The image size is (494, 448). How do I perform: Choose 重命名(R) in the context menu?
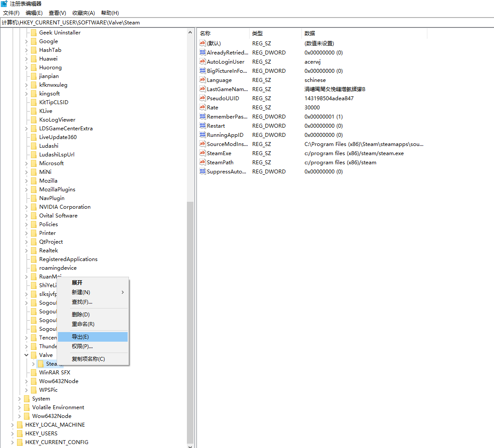coord(93,324)
